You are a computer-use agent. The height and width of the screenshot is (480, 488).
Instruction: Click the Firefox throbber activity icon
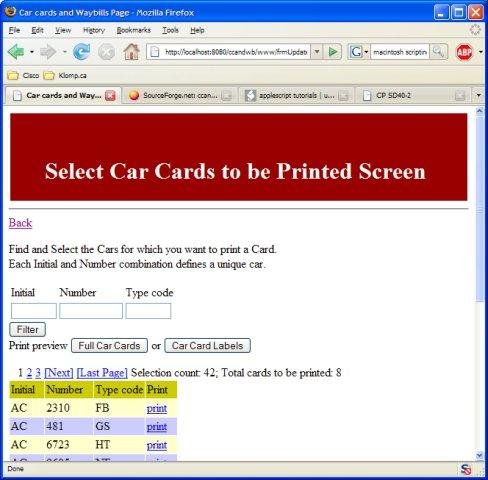[475, 30]
